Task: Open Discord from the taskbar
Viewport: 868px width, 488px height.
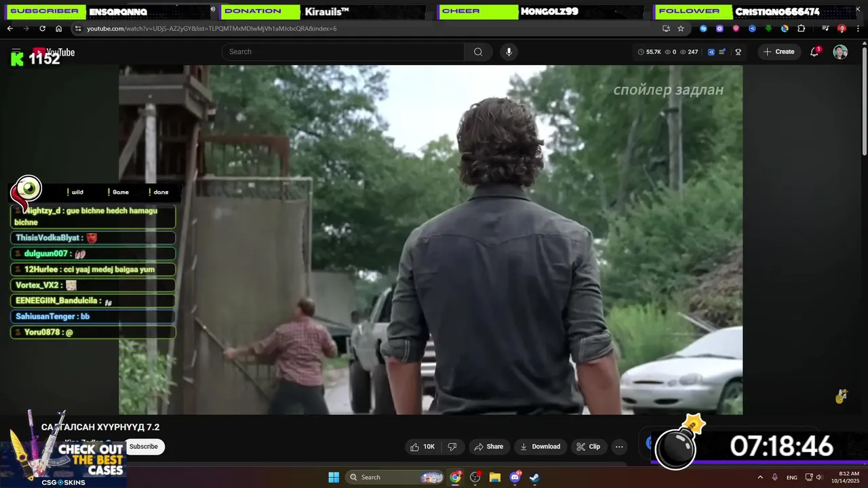Action: click(515, 477)
